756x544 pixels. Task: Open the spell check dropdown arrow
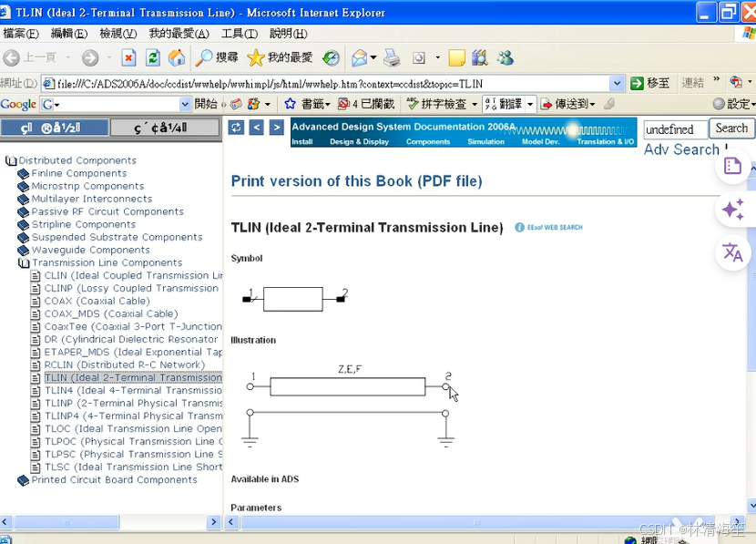(x=474, y=104)
